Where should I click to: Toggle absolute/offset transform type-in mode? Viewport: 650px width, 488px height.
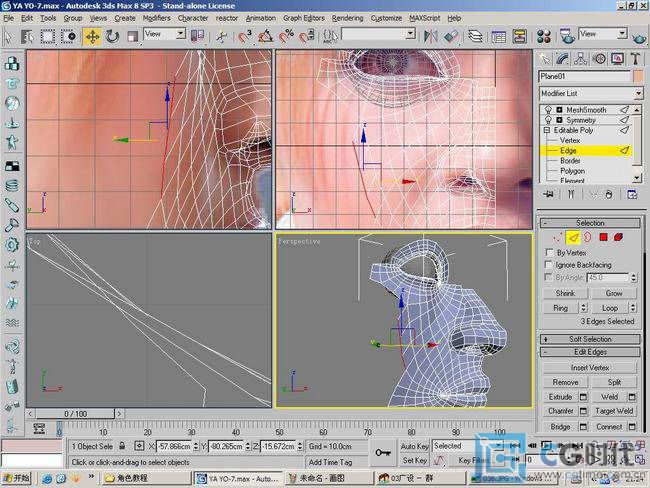tap(139, 446)
